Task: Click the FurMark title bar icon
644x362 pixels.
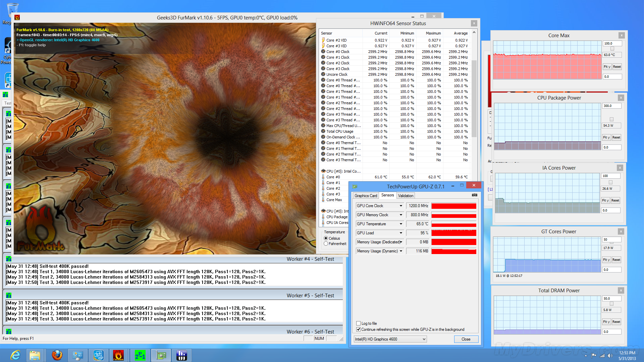Action: pyautogui.click(x=17, y=17)
